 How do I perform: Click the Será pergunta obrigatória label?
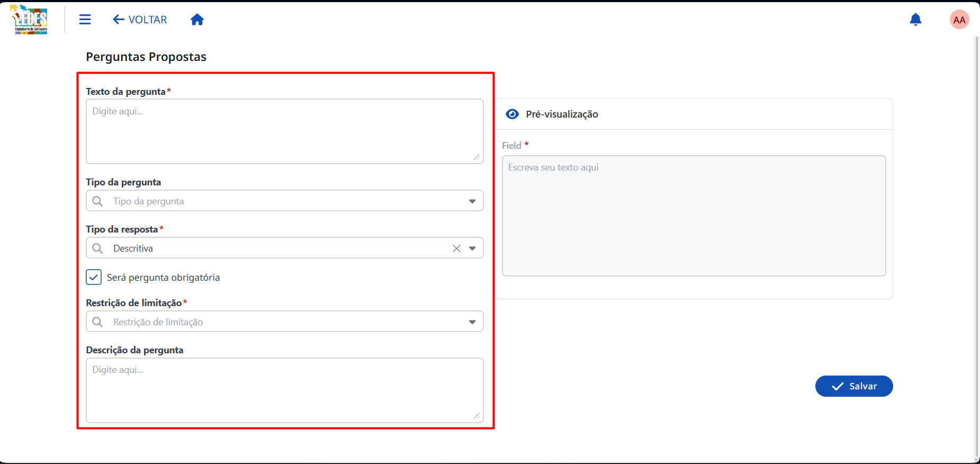tap(163, 278)
